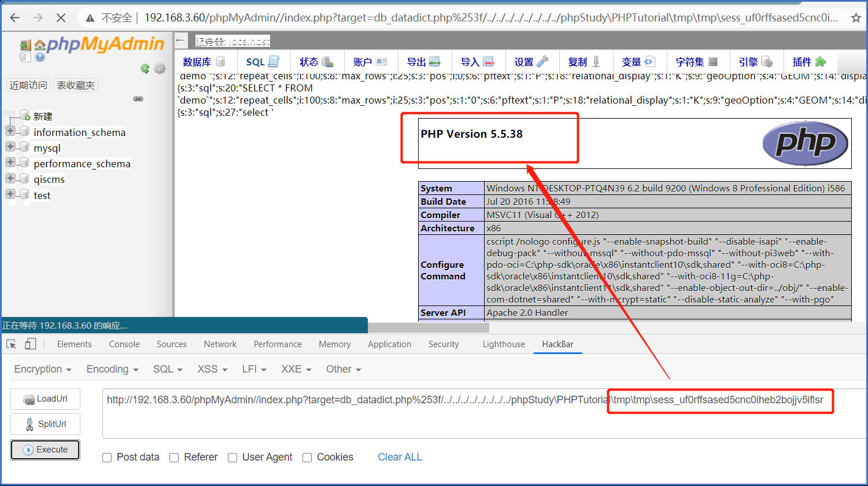Viewport: 868px width, 486px height.
Task: Go to phpMyAdmin home via house icon
Action: click(x=39, y=45)
